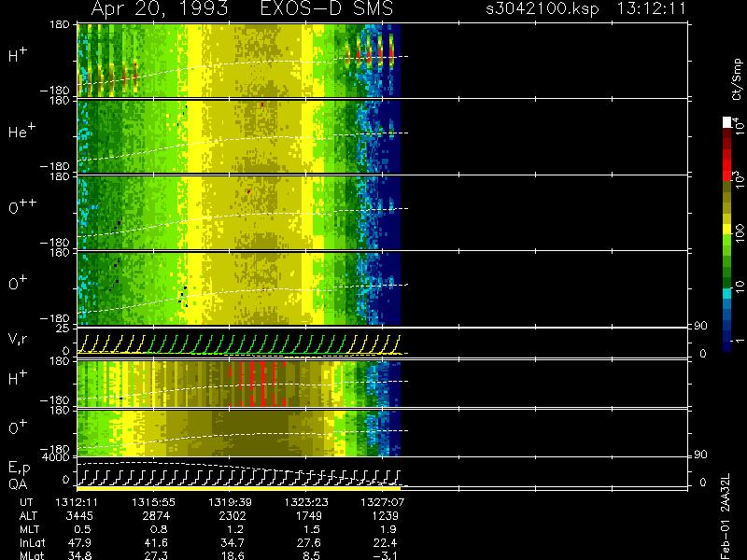
Task: Select the 'QA' row label
Action: [18, 483]
